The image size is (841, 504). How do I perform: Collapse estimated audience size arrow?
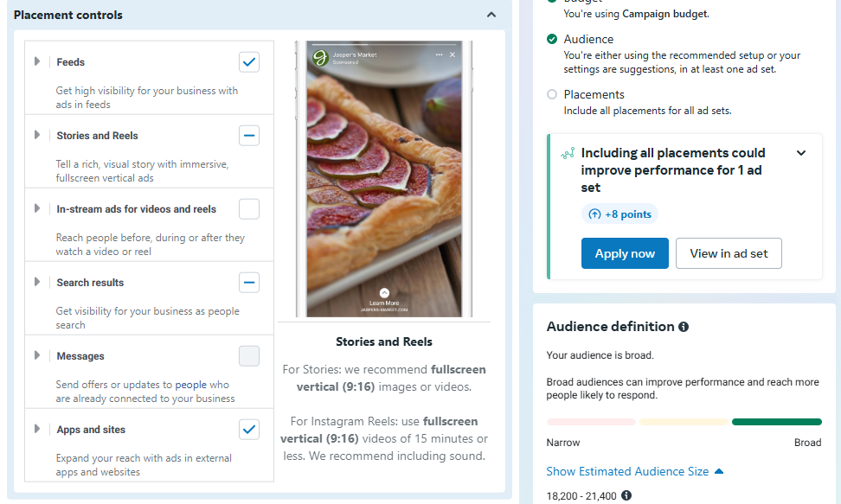[719, 471]
